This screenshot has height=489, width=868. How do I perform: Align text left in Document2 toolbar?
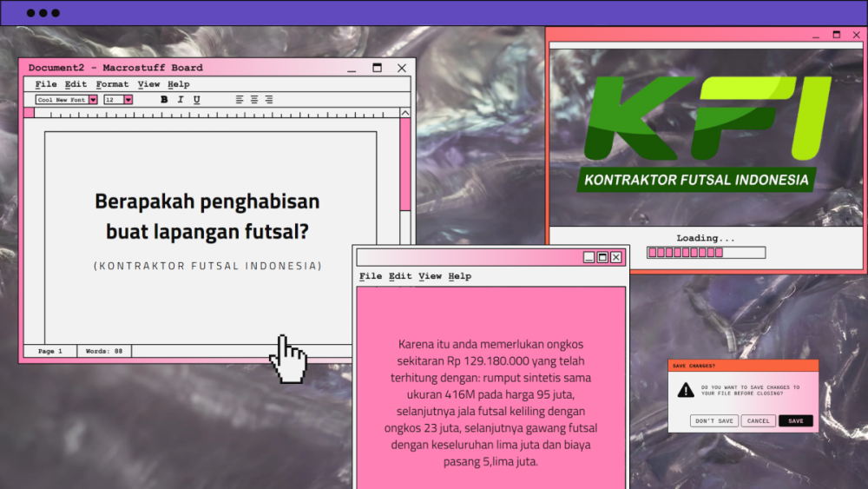(x=240, y=100)
